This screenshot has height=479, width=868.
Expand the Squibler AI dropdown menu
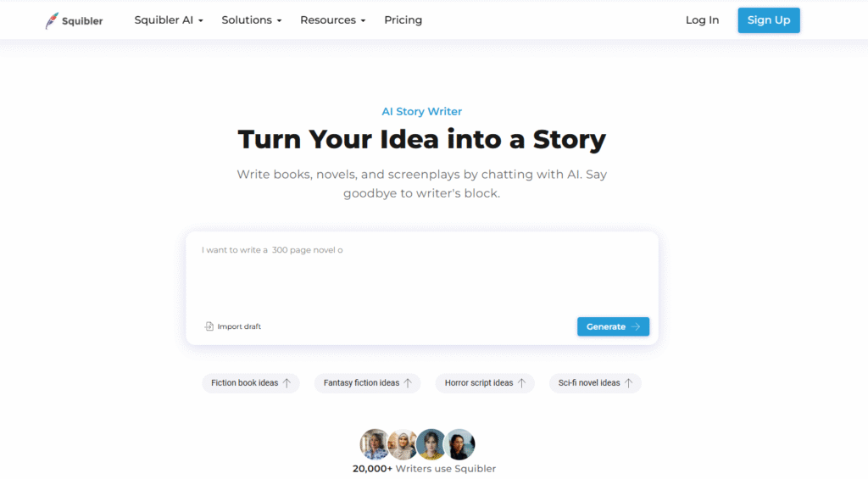(169, 20)
